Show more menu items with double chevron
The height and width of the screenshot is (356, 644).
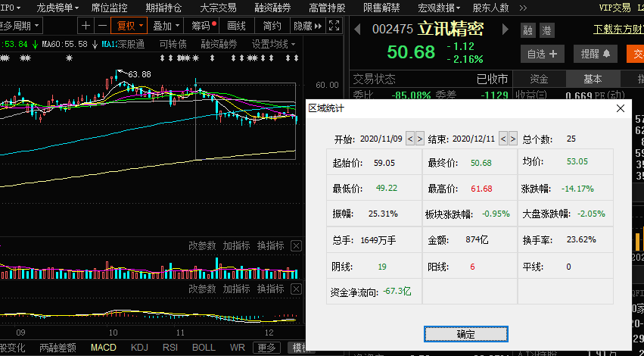pyautogui.click(x=523, y=8)
